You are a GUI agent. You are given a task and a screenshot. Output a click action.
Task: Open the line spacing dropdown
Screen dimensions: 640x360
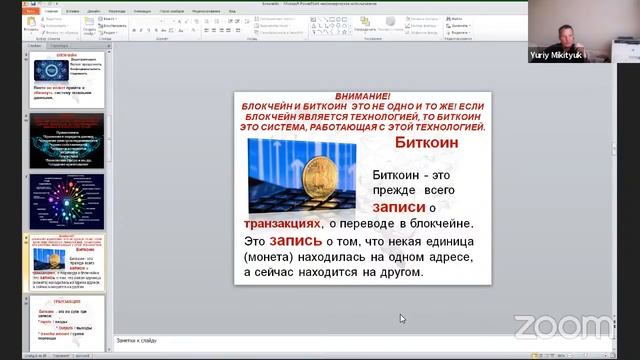pyautogui.click(x=247, y=21)
